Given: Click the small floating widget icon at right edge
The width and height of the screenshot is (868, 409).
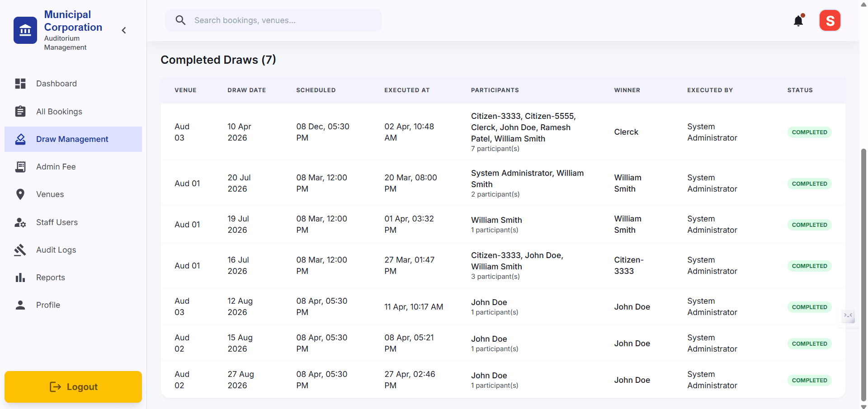Looking at the screenshot, I should point(848,316).
